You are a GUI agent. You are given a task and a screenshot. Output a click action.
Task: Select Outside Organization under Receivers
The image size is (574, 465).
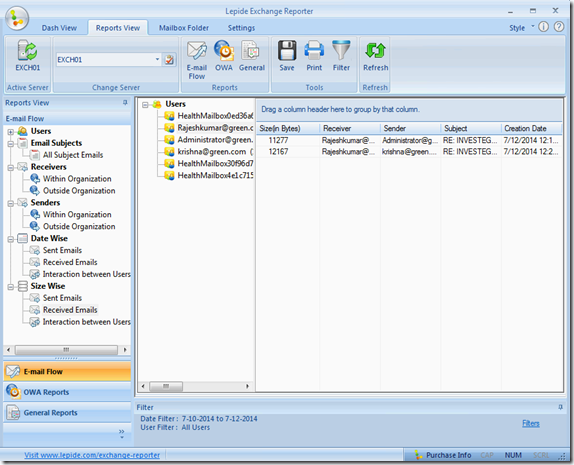point(79,191)
